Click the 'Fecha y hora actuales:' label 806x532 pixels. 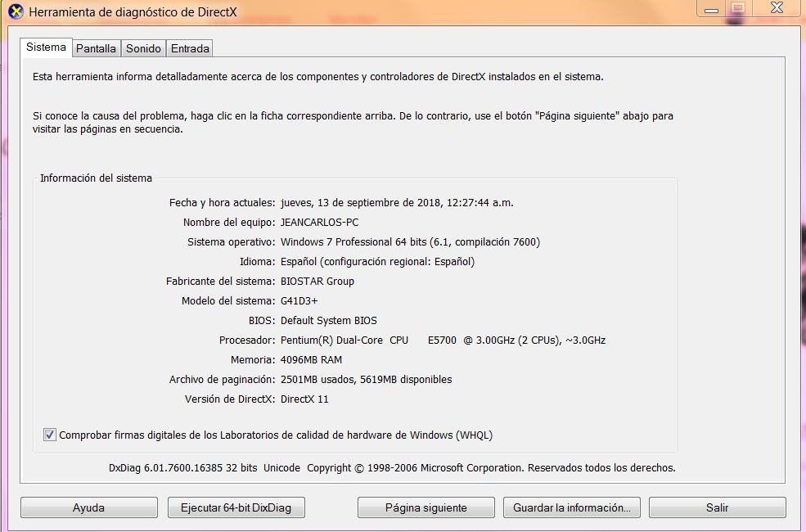tap(222, 202)
